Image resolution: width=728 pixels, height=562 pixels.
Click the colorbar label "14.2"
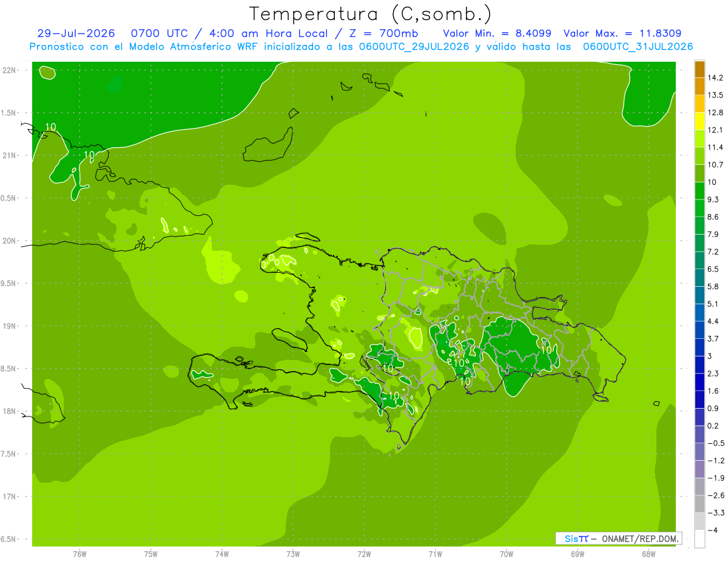(715, 78)
